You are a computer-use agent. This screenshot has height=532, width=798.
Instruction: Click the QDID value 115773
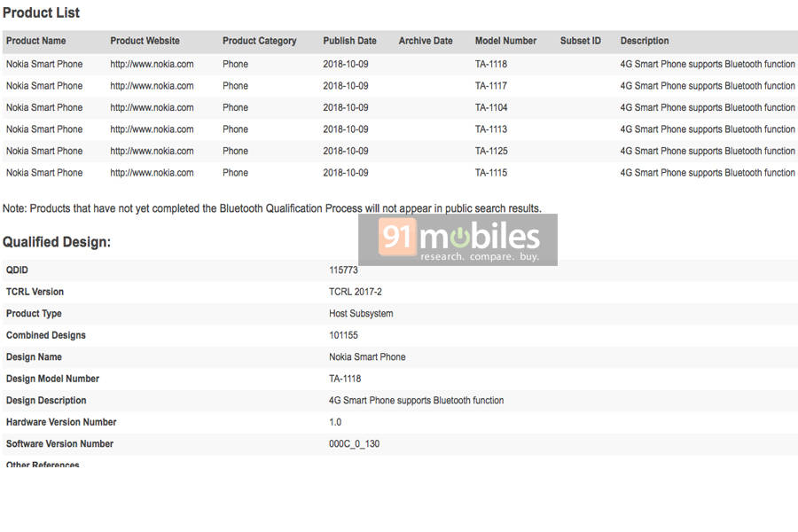pyautogui.click(x=343, y=270)
